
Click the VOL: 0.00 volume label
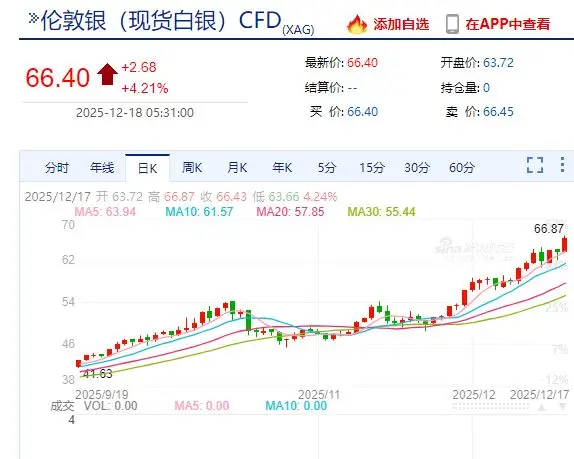click(111, 406)
